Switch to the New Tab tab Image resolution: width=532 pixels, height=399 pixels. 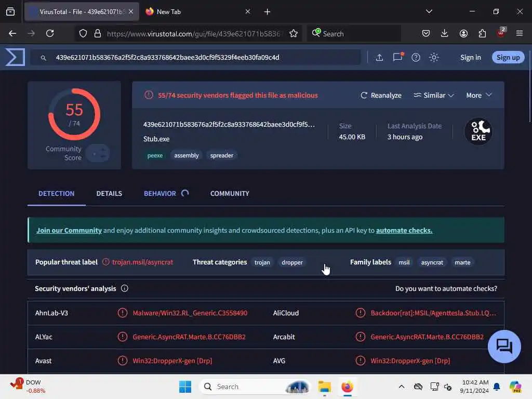[x=198, y=11]
